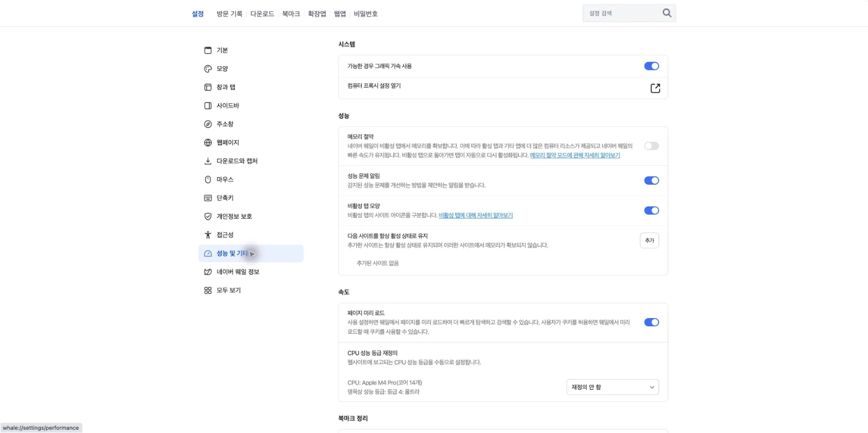Click the 추가 button
The height and width of the screenshot is (433, 868).
click(x=649, y=240)
